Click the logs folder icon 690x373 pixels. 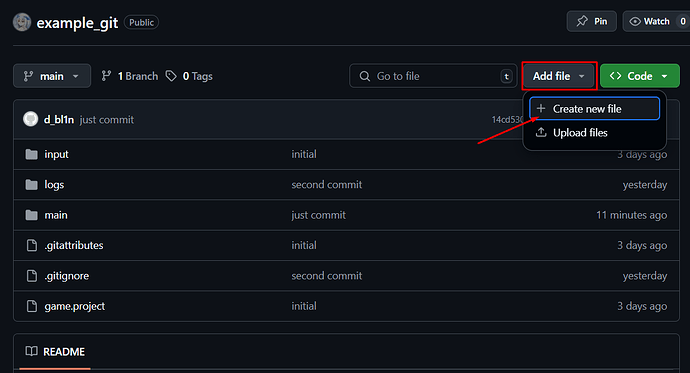(31, 185)
